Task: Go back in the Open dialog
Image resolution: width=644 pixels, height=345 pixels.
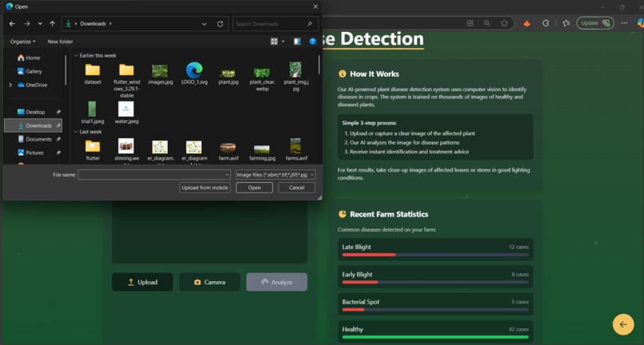Action: pyautogui.click(x=12, y=24)
